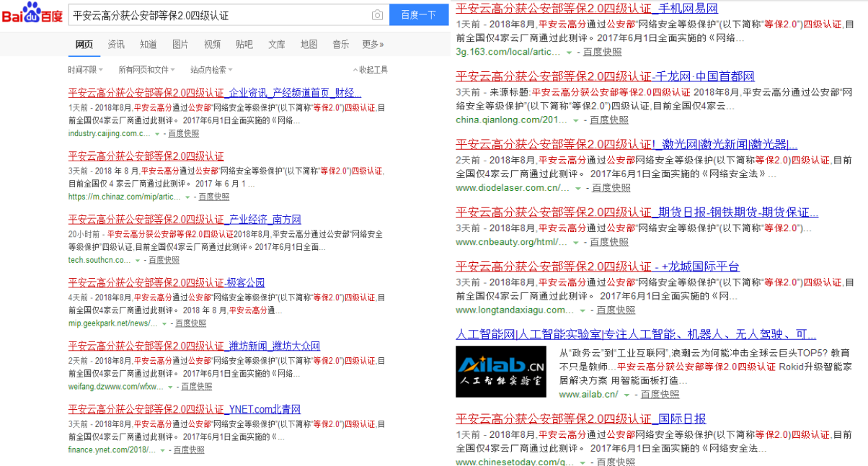Open camera image search in search box
868x466 pixels.
pyautogui.click(x=377, y=15)
